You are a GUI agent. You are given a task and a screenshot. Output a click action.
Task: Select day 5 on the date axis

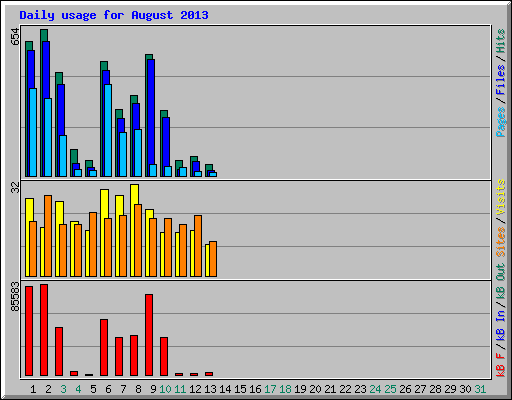point(93,389)
